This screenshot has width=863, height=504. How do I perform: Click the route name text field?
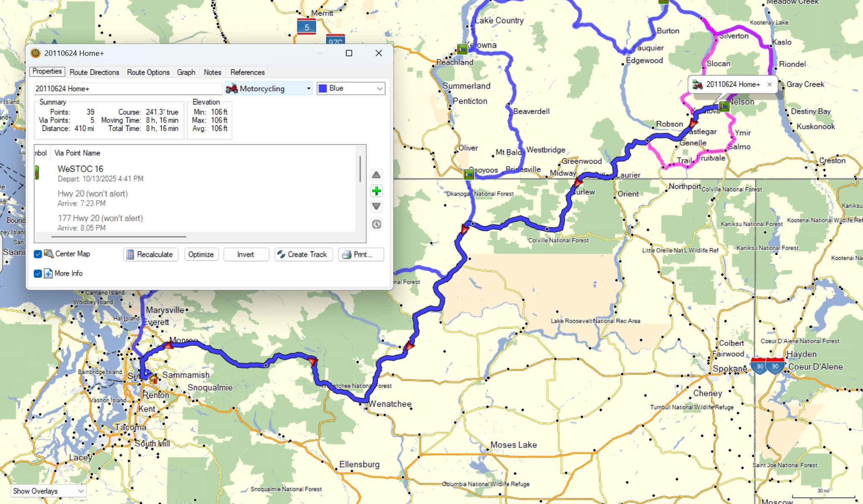tap(128, 89)
